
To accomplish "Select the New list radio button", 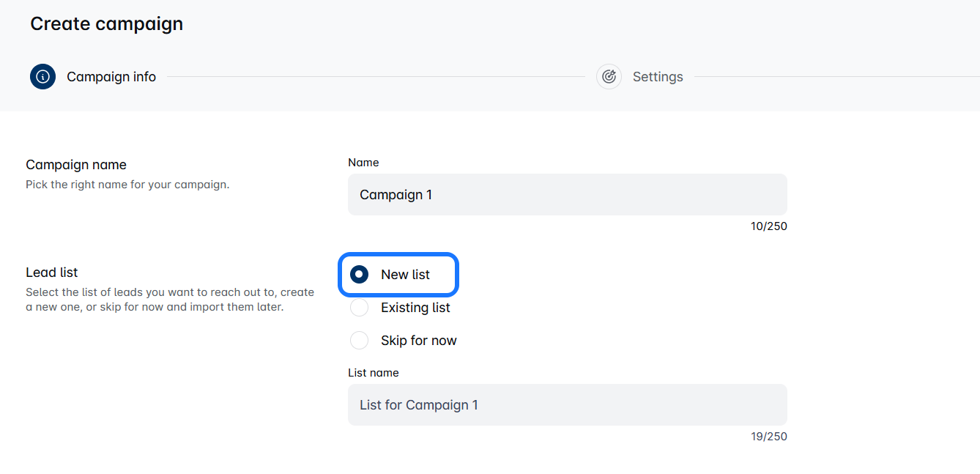I will [x=359, y=275].
